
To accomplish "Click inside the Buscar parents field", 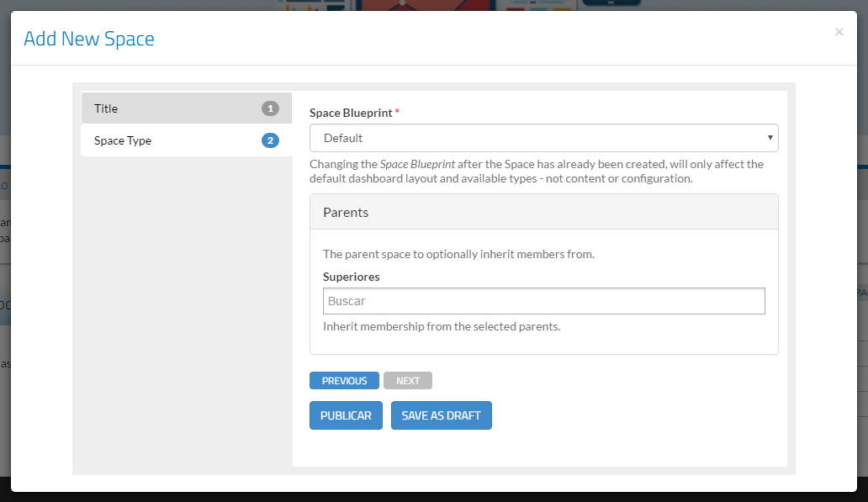I will pos(543,300).
